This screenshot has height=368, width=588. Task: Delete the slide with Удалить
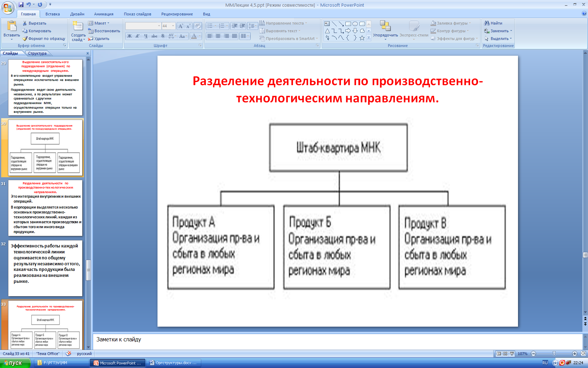coord(99,39)
